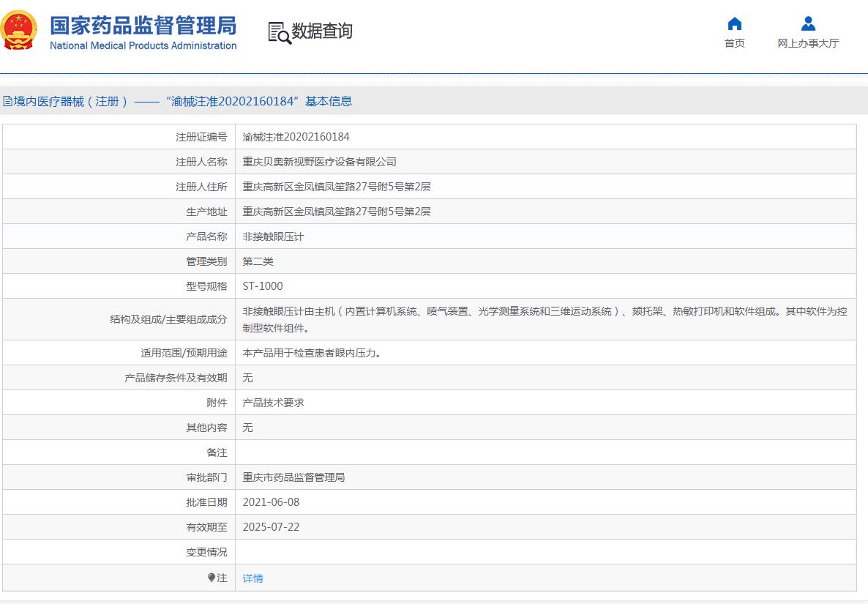Click the 批准日期 label
Viewport: 868px width, 604px height.
[x=206, y=502]
